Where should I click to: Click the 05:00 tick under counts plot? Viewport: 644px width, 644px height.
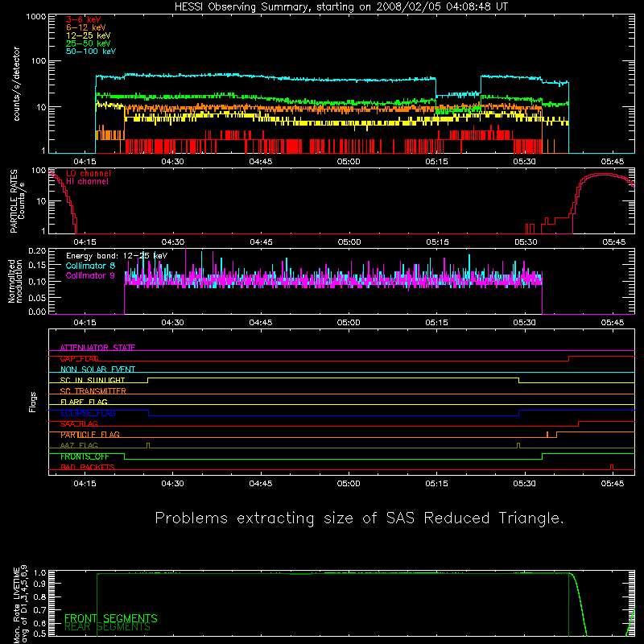point(349,162)
